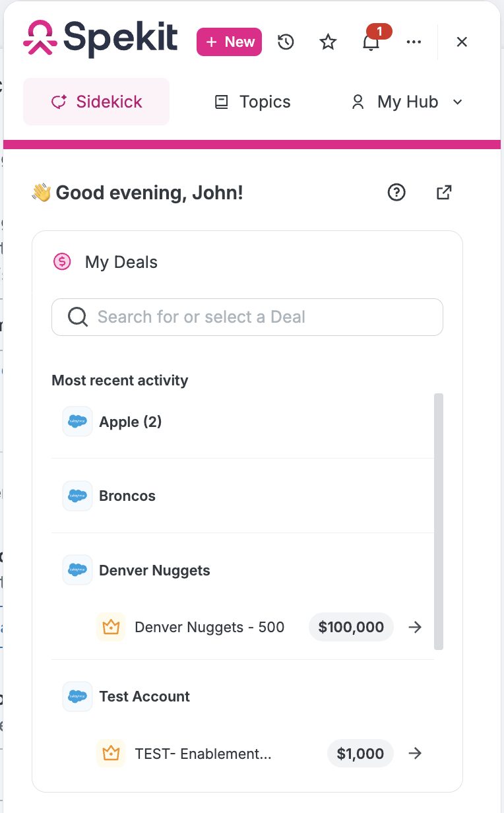
Task: Select the Apple (2) account row
Action: (x=243, y=422)
